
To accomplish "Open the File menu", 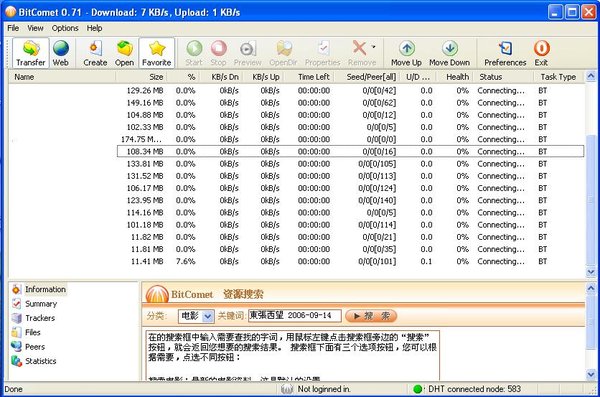I will pyautogui.click(x=13, y=28).
